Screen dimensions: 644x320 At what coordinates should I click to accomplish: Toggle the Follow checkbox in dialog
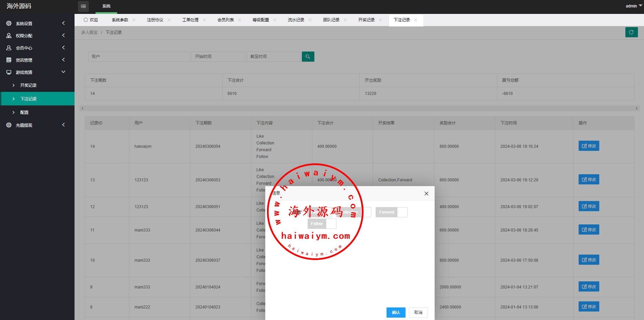pos(321,224)
